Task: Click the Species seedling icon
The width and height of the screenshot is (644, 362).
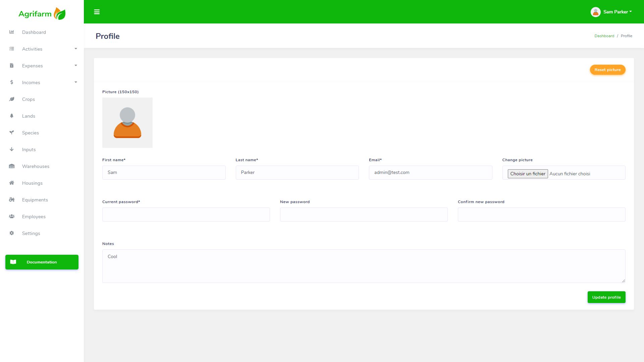Action: [x=12, y=133]
